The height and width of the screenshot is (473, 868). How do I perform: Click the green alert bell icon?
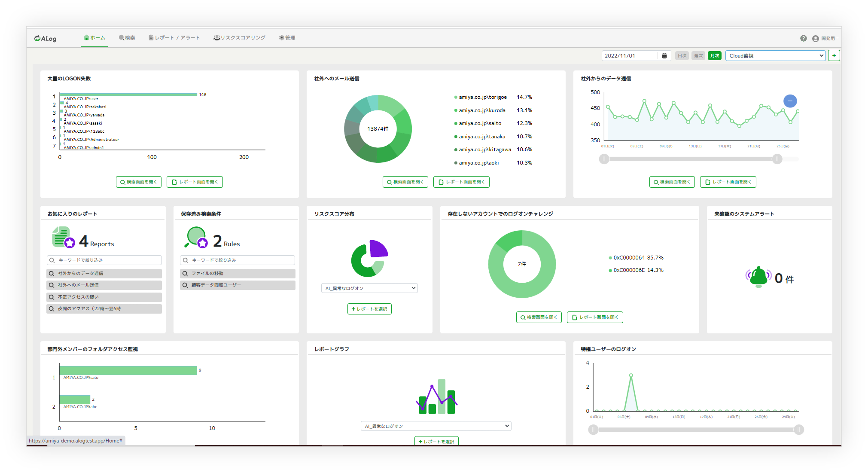(758, 277)
